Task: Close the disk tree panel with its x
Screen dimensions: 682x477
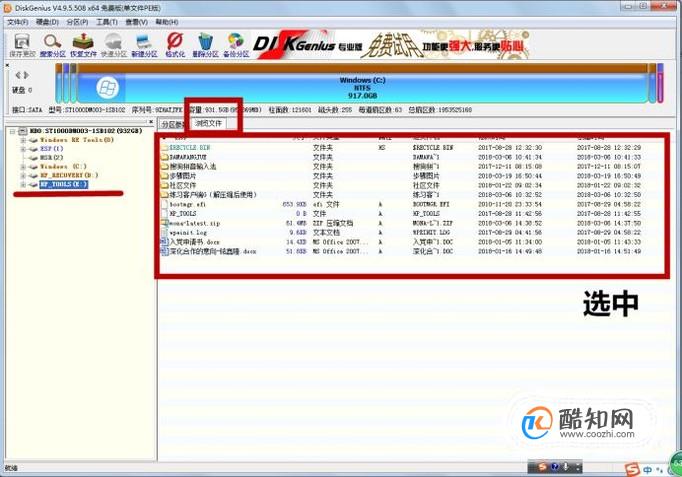Action: (151, 122)
